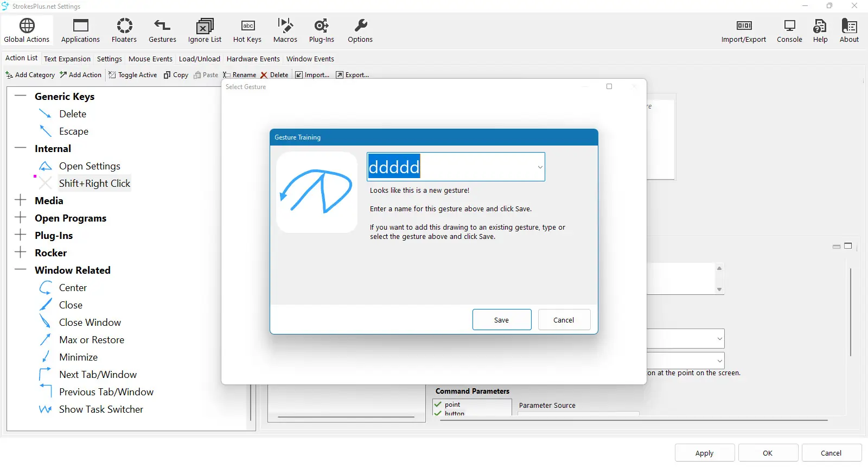Click the scroll-up arrow in the description box
This screenshot has width=868, height=467.
[719, 268]
